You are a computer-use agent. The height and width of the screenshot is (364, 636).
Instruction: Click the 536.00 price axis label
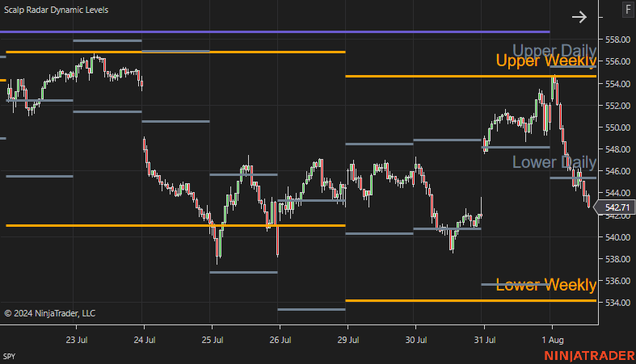click(x=617, y=281)
